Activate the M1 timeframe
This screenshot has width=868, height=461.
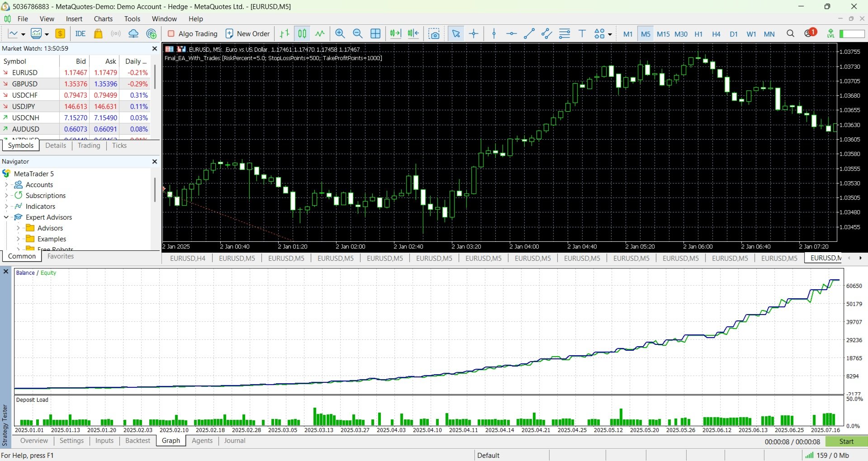pos(628,34)
